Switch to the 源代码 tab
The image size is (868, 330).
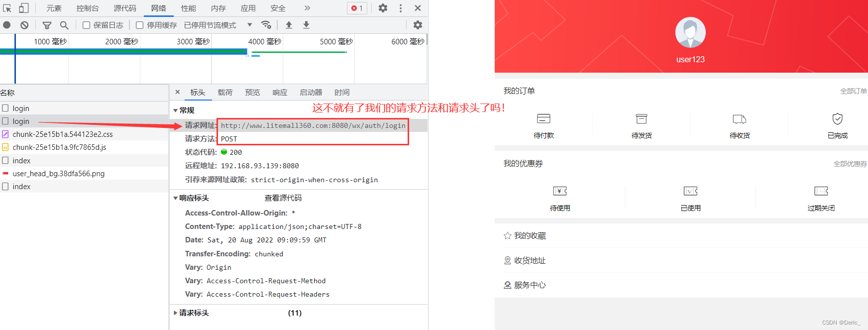coord(125,8)
